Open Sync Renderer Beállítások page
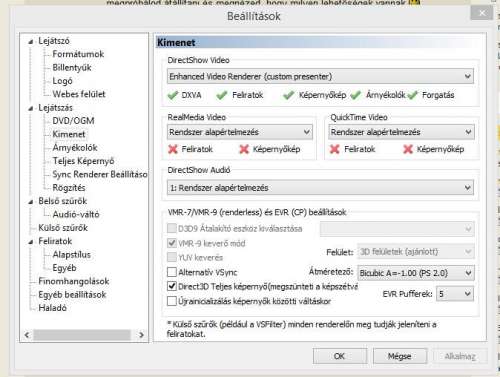Image resolution: width=500 pixels, height=377 pixels. click(x=100, y=174)
